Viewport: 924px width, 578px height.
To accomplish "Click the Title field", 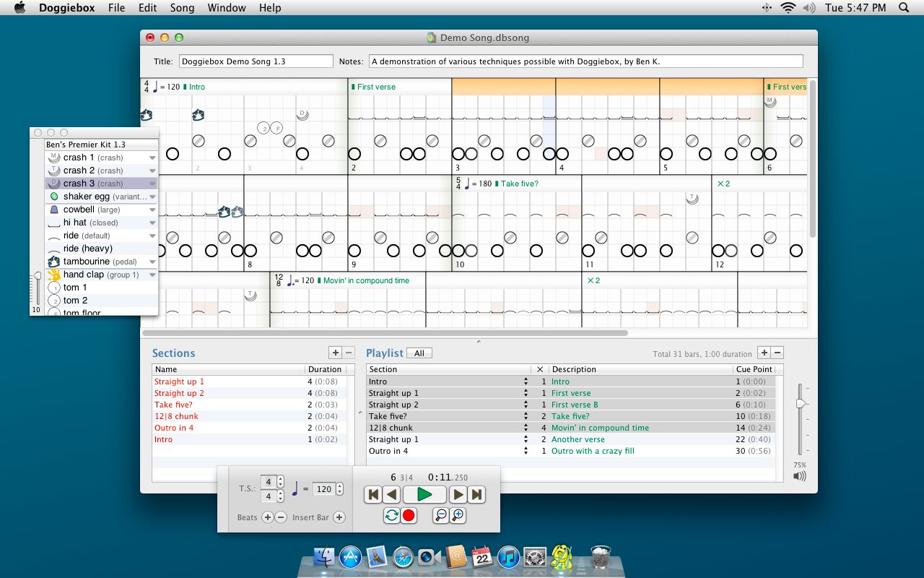I will (x=256, y=61).
